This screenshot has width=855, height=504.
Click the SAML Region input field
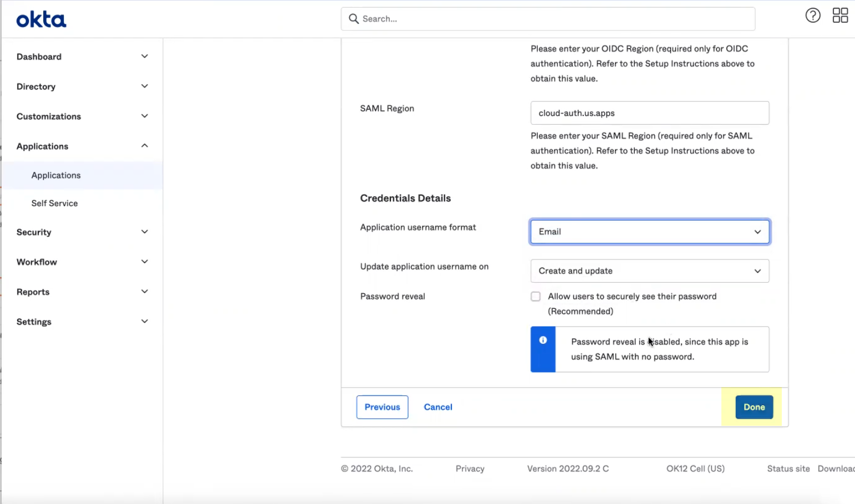click(649, 113)
